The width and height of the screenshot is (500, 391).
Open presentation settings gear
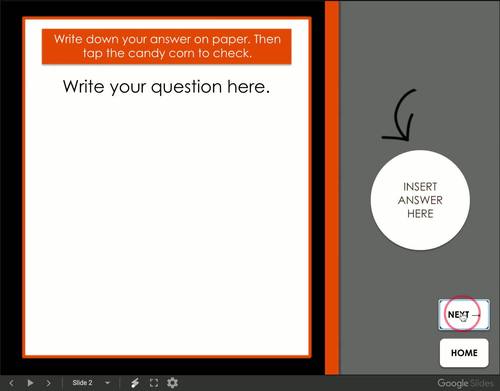172,383
